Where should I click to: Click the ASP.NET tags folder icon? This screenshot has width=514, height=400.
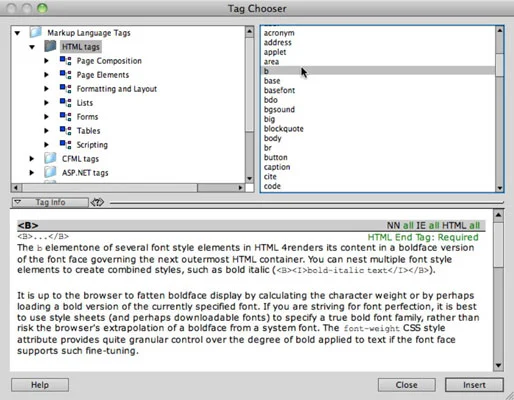tap(50, 172)
